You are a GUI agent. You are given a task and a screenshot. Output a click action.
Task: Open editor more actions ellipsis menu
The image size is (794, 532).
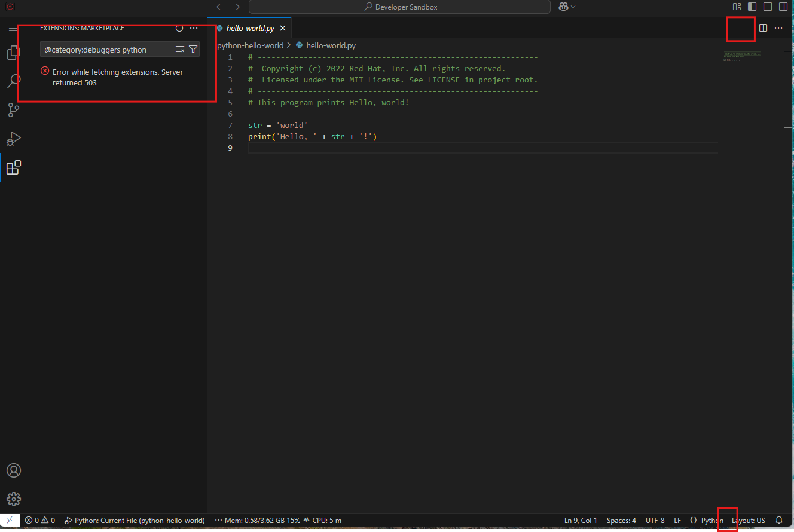(778, 28)
